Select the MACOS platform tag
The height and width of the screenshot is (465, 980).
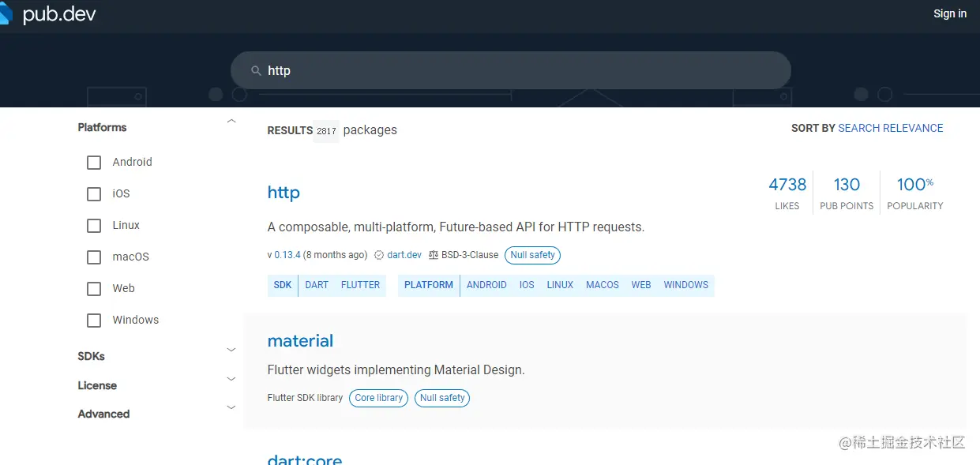pyautogui.click(x=603, y=285)
